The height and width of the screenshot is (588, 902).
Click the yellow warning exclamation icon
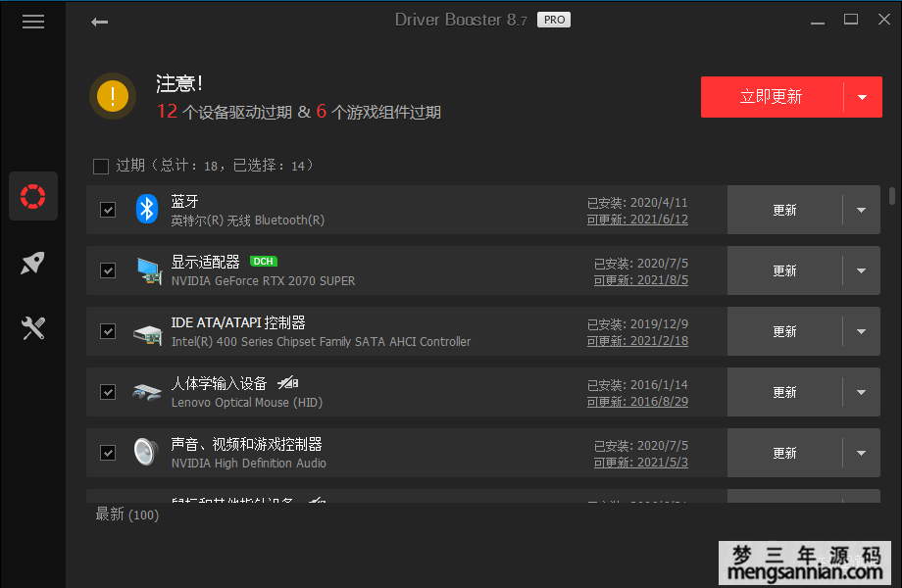click(113, 95)
